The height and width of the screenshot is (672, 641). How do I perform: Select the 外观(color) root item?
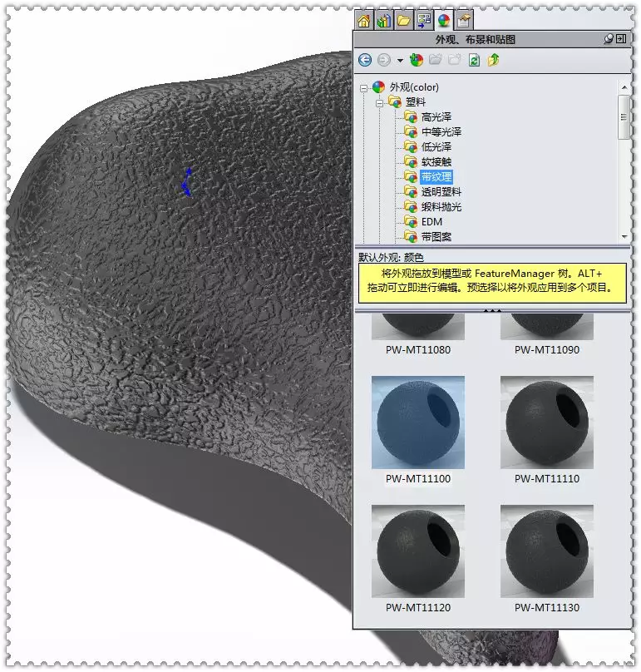[414, 87]
